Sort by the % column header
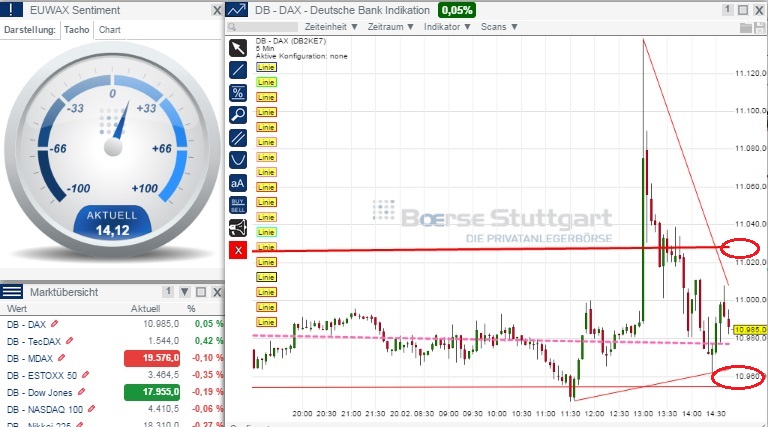Screen dimensions: 768x427 191,308
